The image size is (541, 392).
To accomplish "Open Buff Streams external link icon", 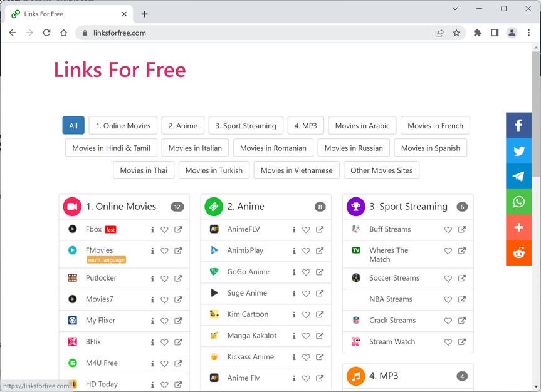I will click(461, 230).
